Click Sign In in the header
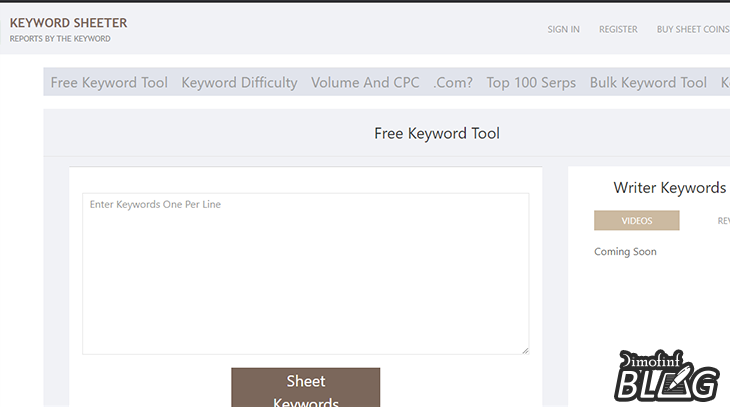This screenshot has width=730, height=407. pos(563,29)
